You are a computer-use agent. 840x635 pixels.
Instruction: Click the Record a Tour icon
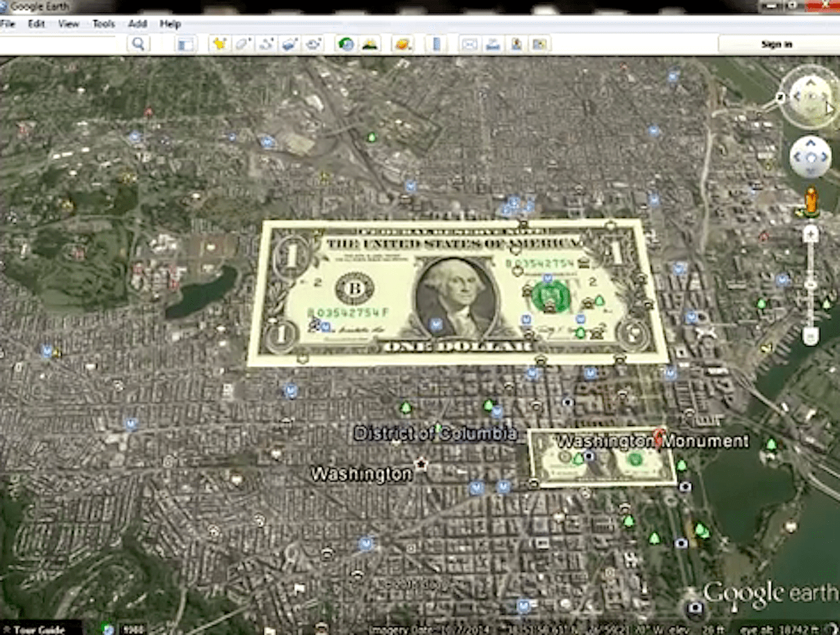pos(313,44)
